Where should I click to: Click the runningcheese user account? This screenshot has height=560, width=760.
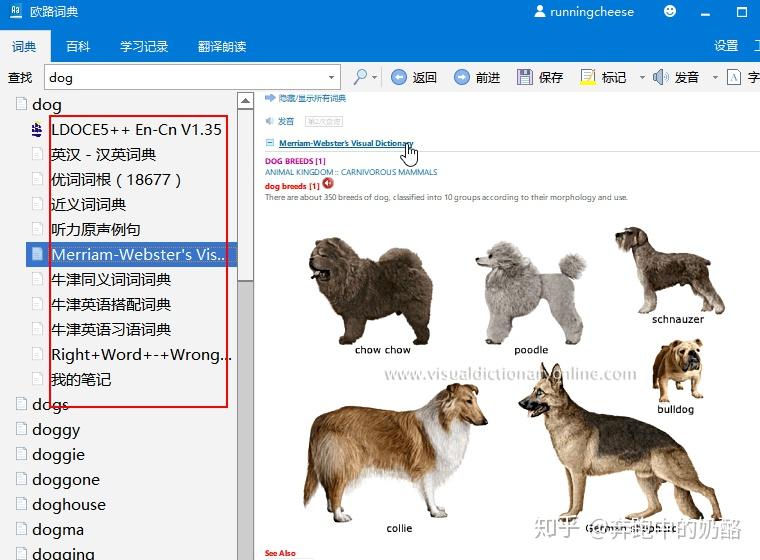click(584, 12)
